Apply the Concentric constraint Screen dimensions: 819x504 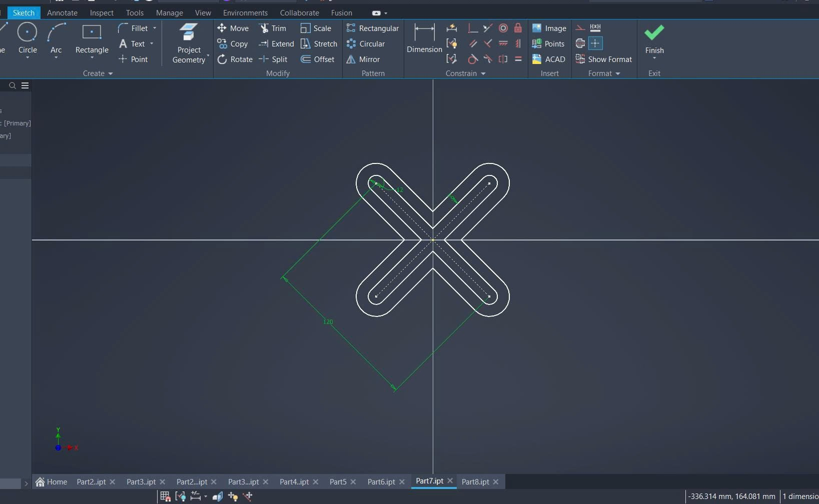click(x=503, y=28)
